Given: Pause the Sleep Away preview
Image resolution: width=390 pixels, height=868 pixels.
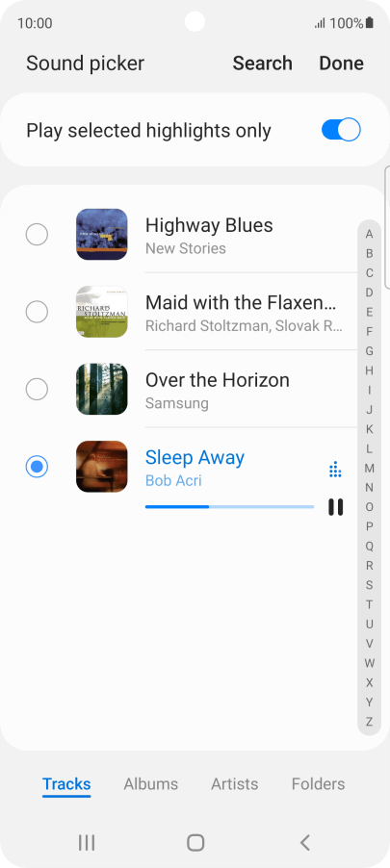Looking at the screenshot, I should (336, 507).
